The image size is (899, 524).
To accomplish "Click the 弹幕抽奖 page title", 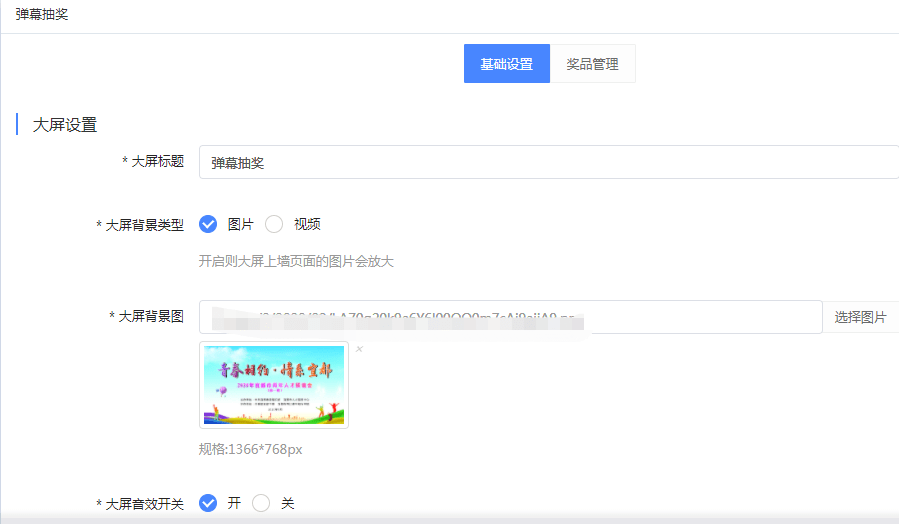I will 42,15.
